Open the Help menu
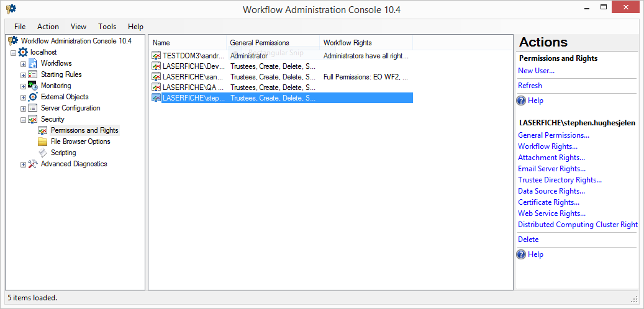Viewport: 644px width, 309px height. pos(135,27)
